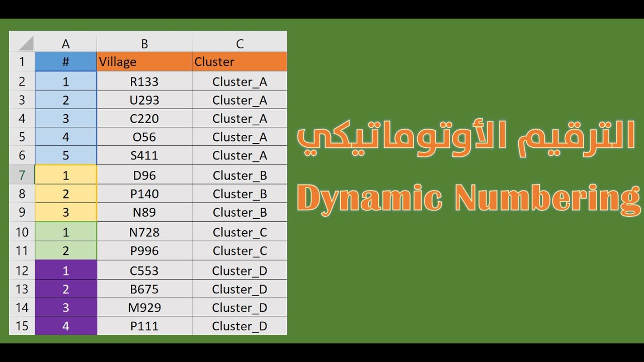This screenshot has height=362, width=644.
Task: Select cell containing D96
Action: (x=144, y=175)
